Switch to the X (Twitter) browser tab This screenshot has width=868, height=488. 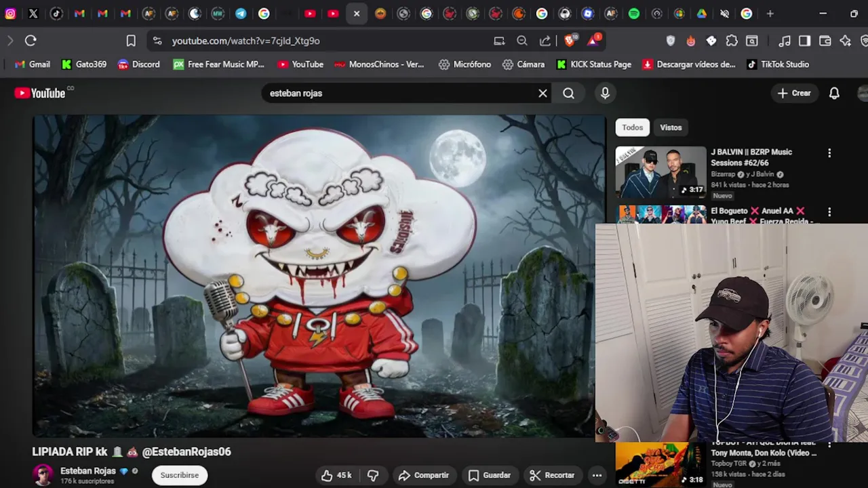[x=33, y=14]
